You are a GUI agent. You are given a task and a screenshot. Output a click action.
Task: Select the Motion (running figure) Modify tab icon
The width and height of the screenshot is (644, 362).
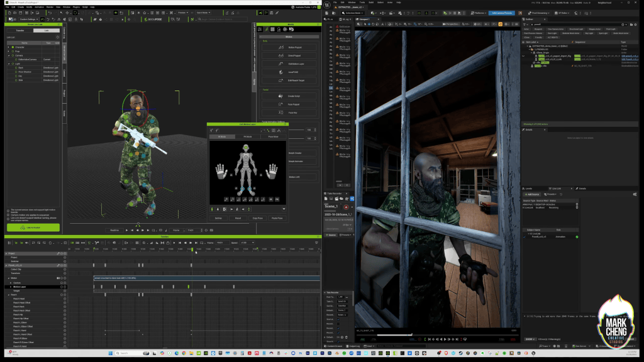(x=266, y=29)
